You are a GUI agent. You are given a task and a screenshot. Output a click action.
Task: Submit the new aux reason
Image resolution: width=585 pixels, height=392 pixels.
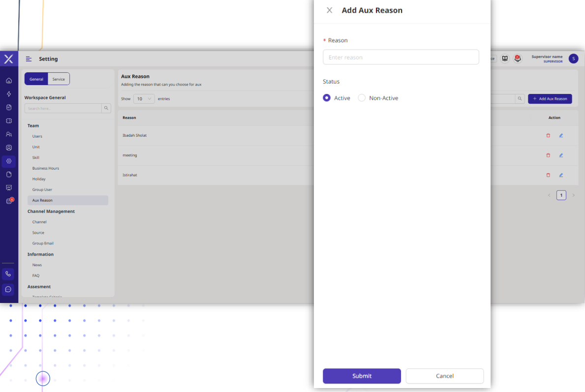[362, 376]
